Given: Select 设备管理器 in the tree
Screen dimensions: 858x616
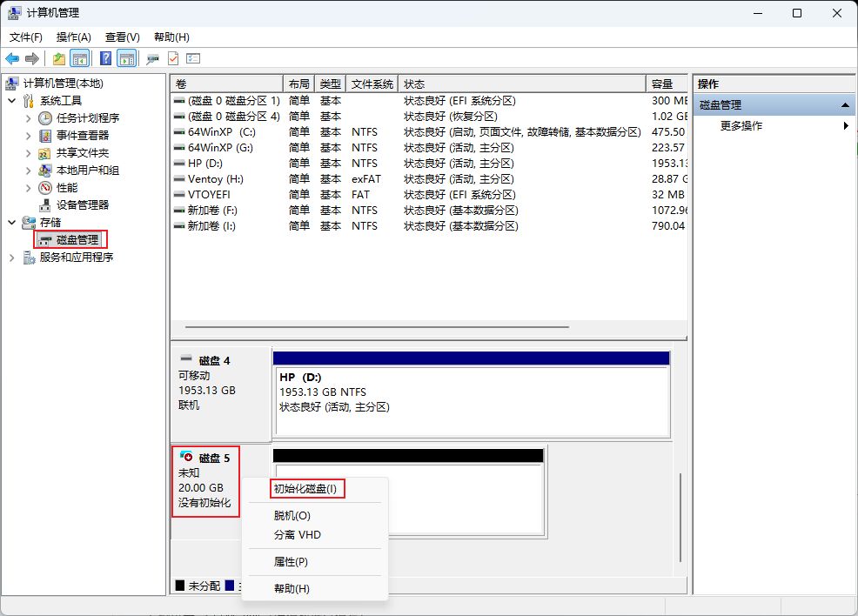Looking at the screenshot, I should tap(83, 204).
